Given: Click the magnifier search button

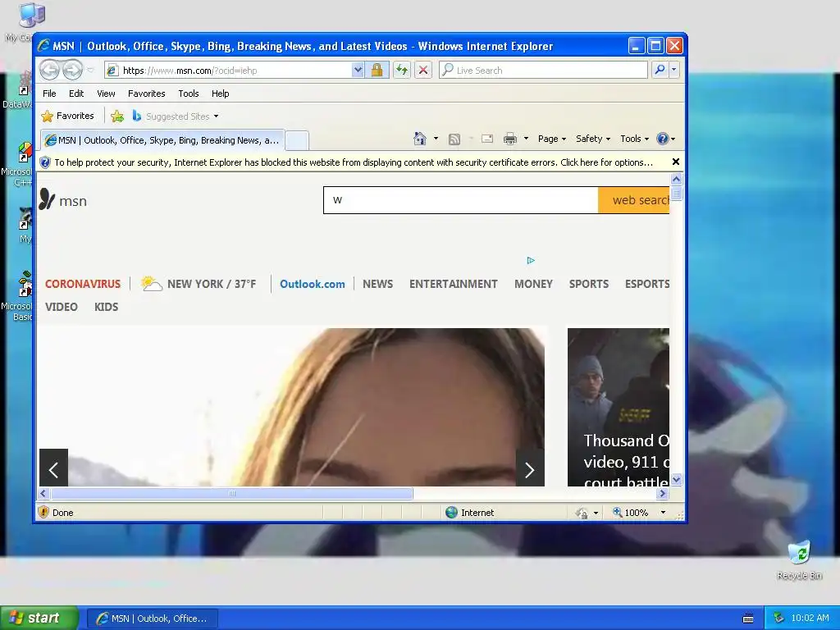Looking at the screenshot, I should click(x=660, y=71).
